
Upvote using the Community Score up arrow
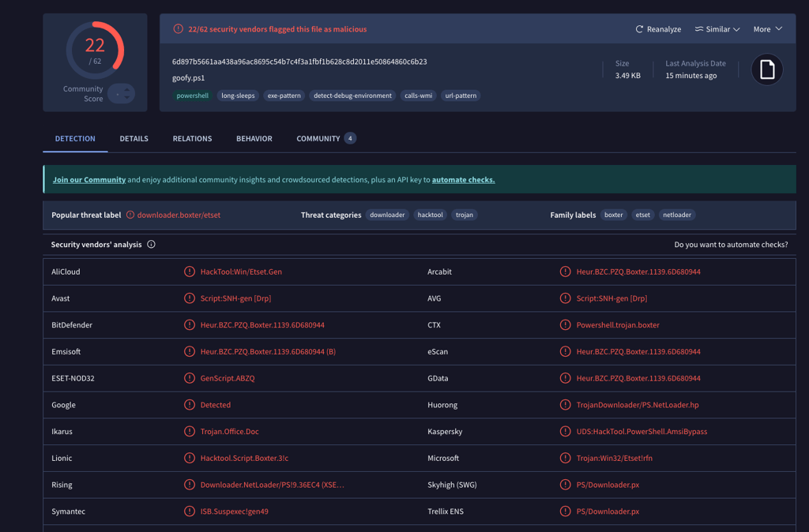tap(127, 90)
